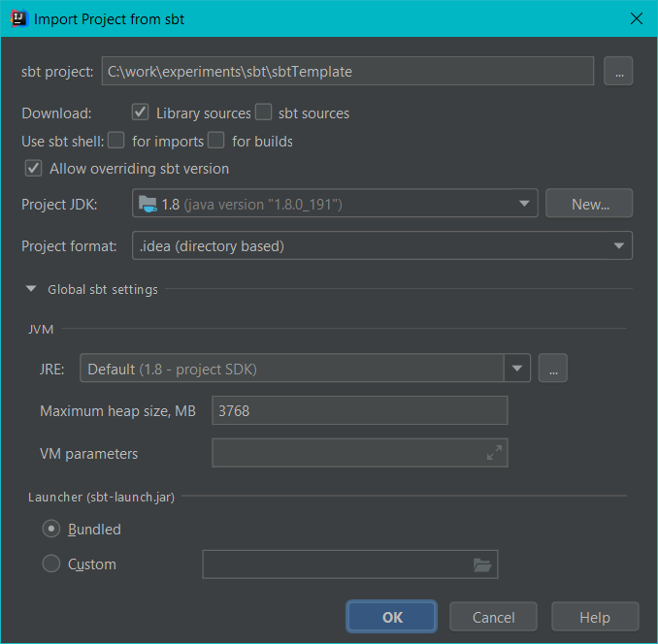
Task: Select the Custom launcher radio button
Action: (51, 563)
